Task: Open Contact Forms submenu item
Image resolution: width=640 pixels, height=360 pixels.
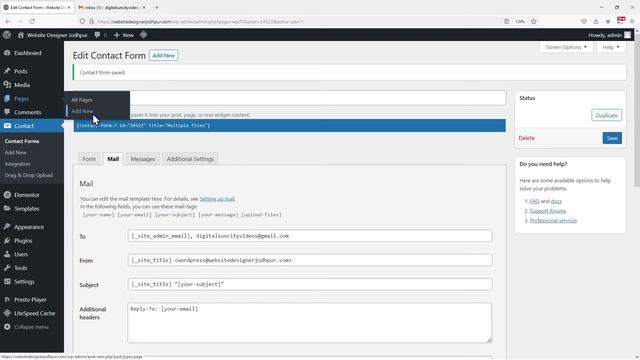Action: coord(22,141)
